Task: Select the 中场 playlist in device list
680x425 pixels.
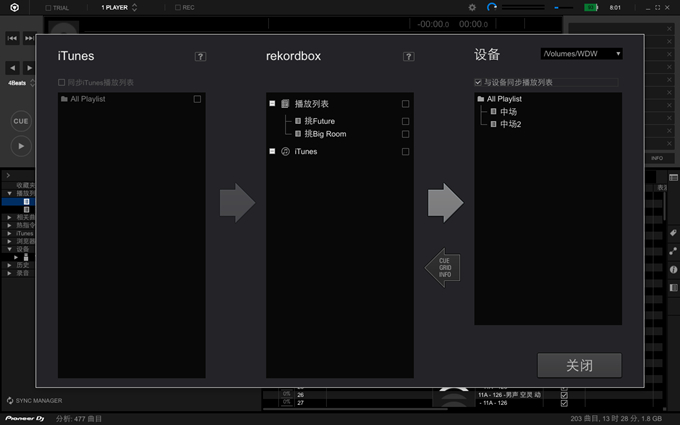Action: click(x=509, y=112)
